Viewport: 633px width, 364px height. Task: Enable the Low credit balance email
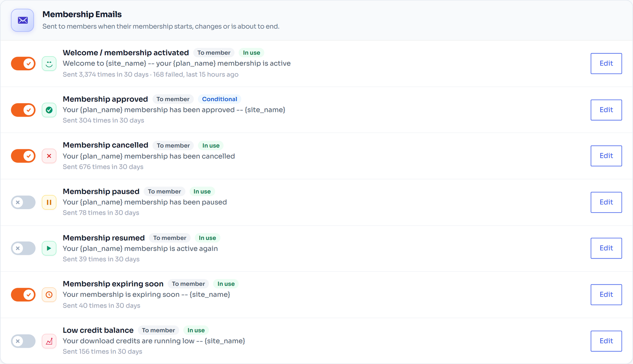coord(23,341)
